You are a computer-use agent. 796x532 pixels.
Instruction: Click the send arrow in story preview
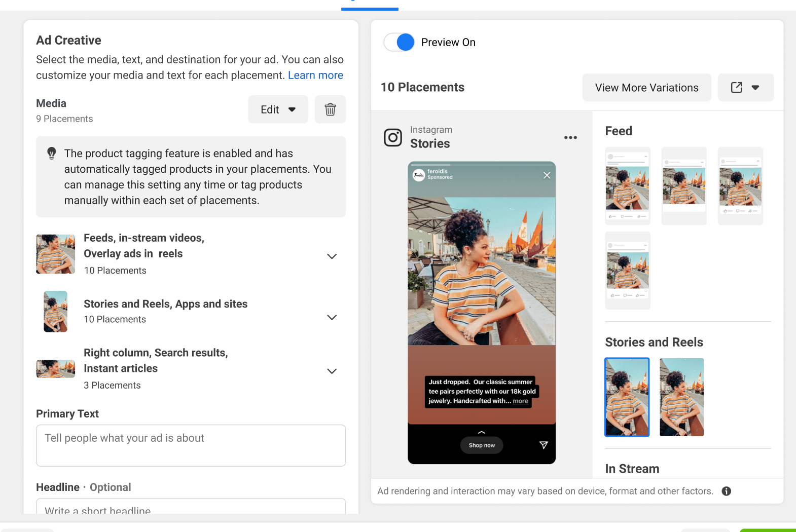point(544,445)
